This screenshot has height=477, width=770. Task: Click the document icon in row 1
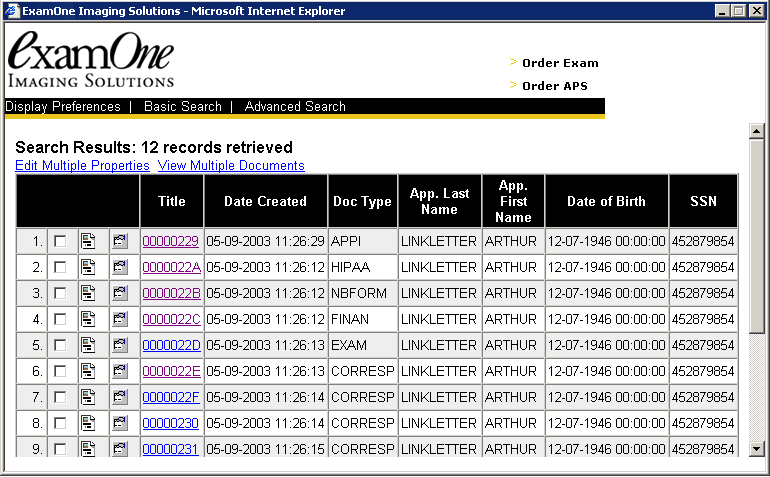click(x=88, y=241)
